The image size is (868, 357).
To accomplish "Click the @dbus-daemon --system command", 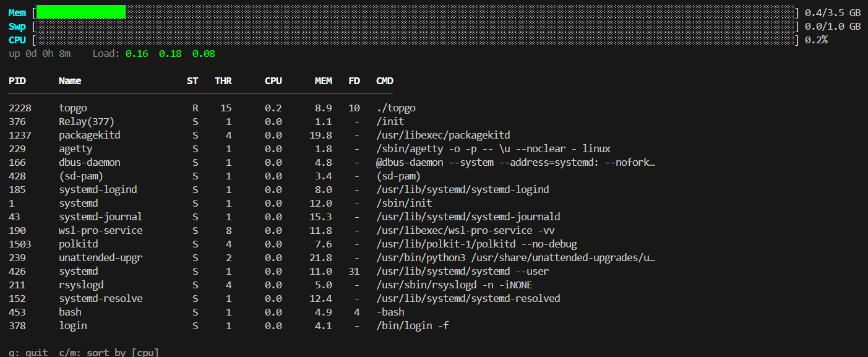I will point(515,163).
